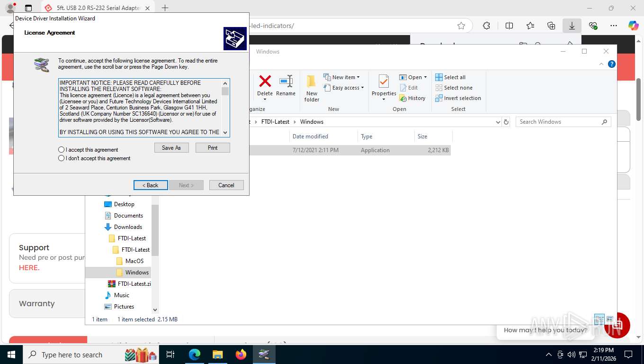The height and width of the screenshot is (364, 644).
Task: Expand the Delete dropdown arrow
Action: 265,100
